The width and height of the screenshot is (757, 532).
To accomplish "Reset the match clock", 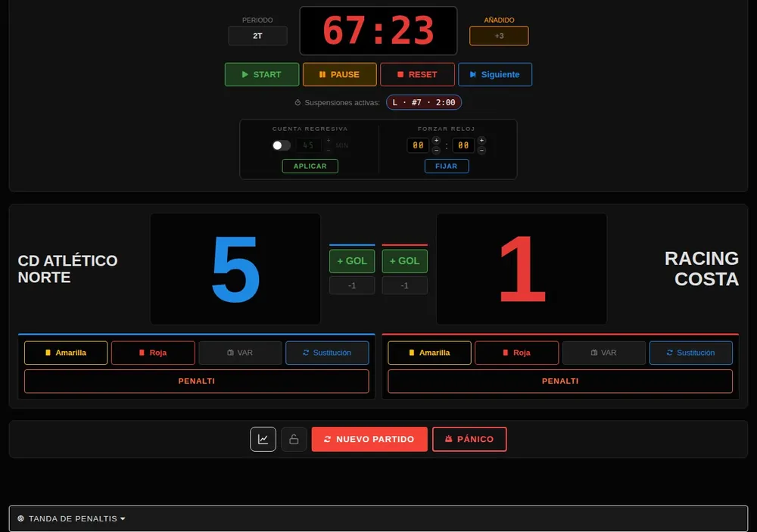I will [x=418, y=74].
